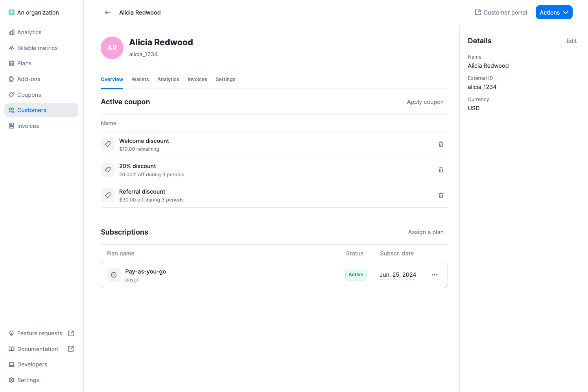Click the Active status badge
This screenshot has height=392, width=588.
pyautogui.click(x=356, y=275)
